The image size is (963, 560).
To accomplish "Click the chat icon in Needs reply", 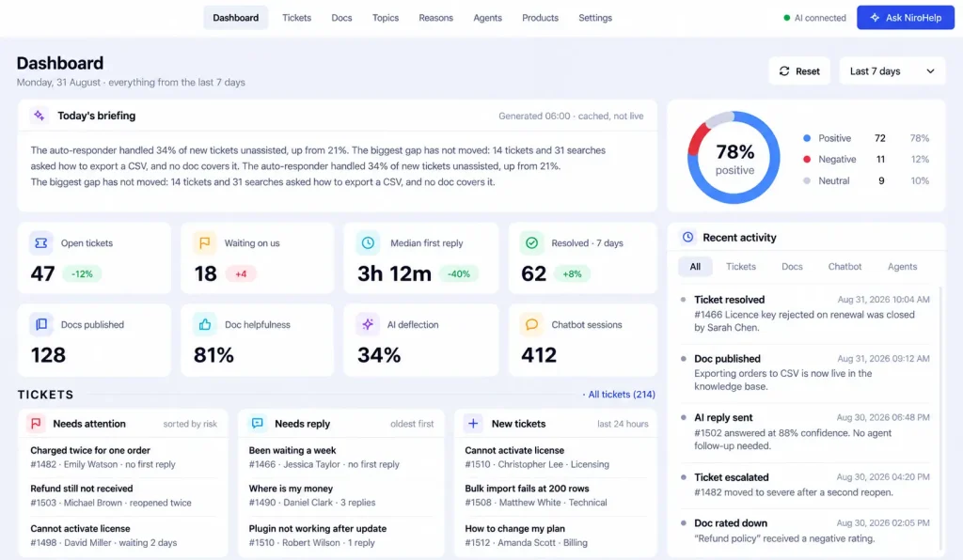I will [258, 423].
